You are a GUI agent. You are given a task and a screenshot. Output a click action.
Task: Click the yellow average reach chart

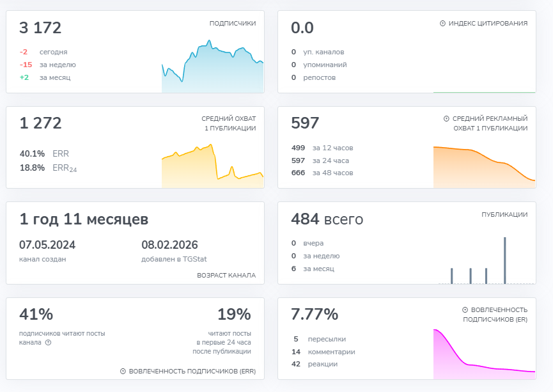(212, 168)
